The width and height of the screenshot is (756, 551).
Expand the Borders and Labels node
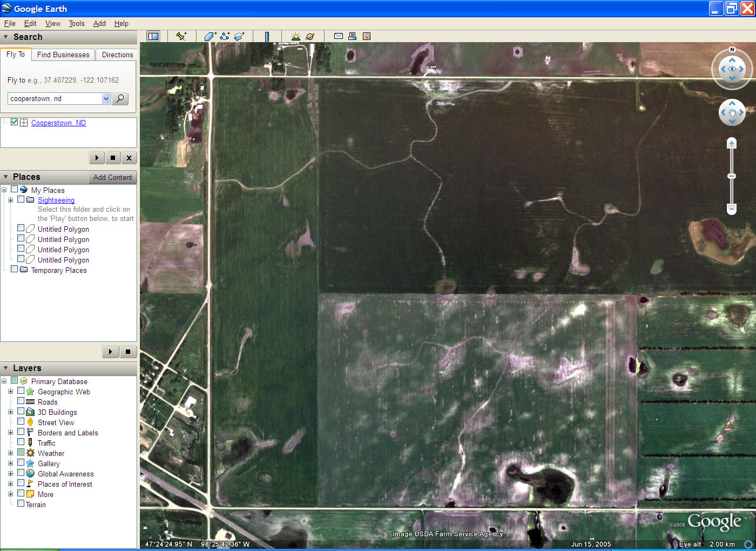click(x=10, y=432)
